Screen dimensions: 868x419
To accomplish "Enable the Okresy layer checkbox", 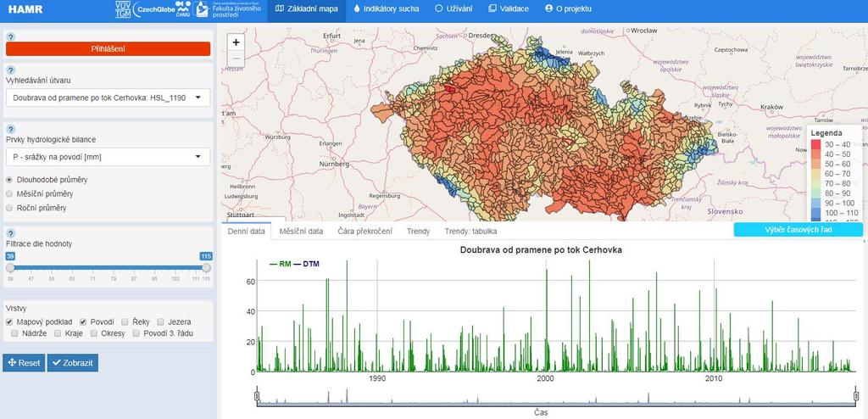I will (94, 333).
